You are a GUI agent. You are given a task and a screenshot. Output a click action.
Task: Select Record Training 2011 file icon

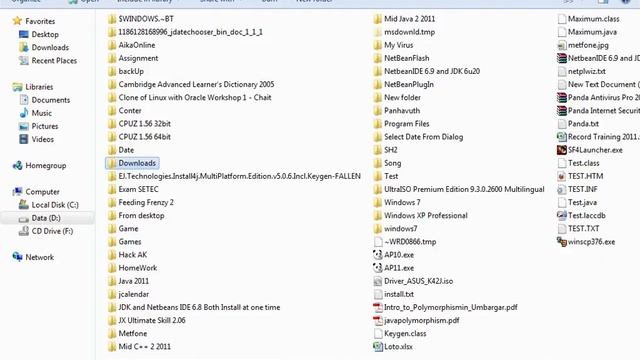point(562,137)
